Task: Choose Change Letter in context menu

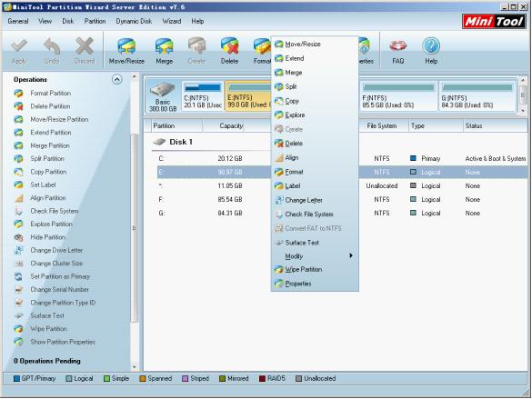Action: (x=315, y=200)
